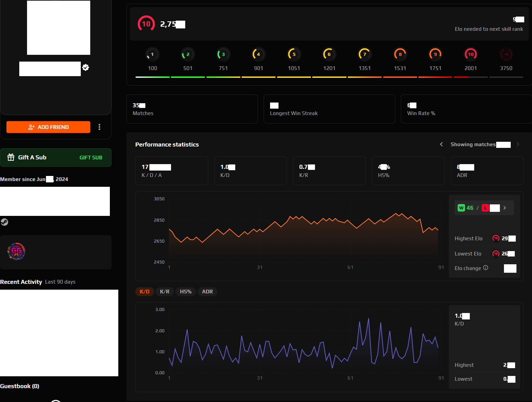Screen dimensions: 532x402
Task: Click the challenger rank icon at 3750
Action: (x=506, y=54)
